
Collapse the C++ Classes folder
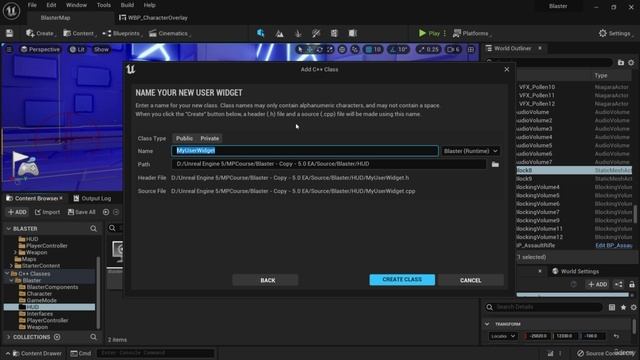point(7,273)
